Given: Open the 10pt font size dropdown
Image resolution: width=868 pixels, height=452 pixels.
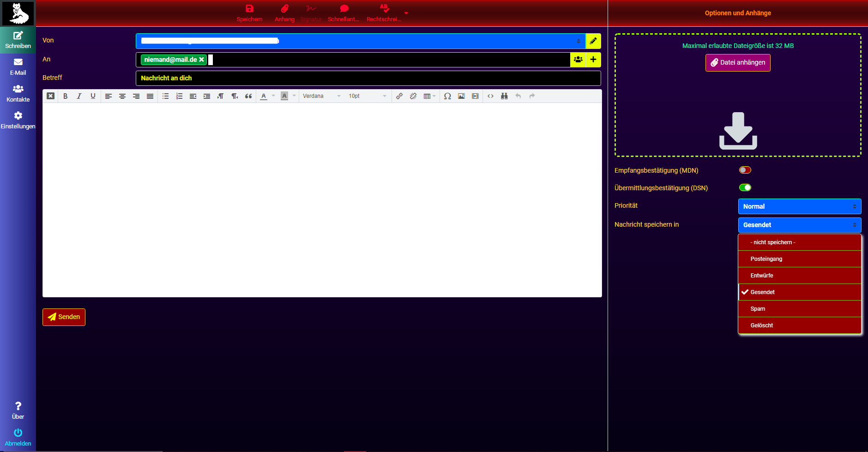Looking at the screenshot, I should tap(367, 96).
